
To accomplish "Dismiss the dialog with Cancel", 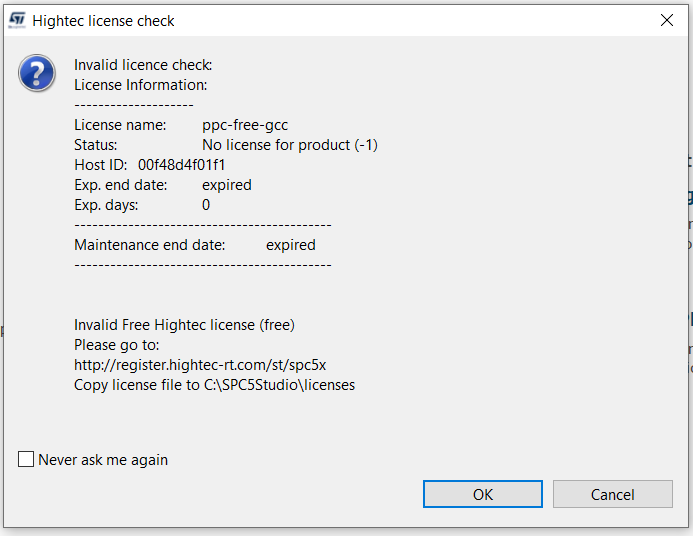I will [613, 494].
